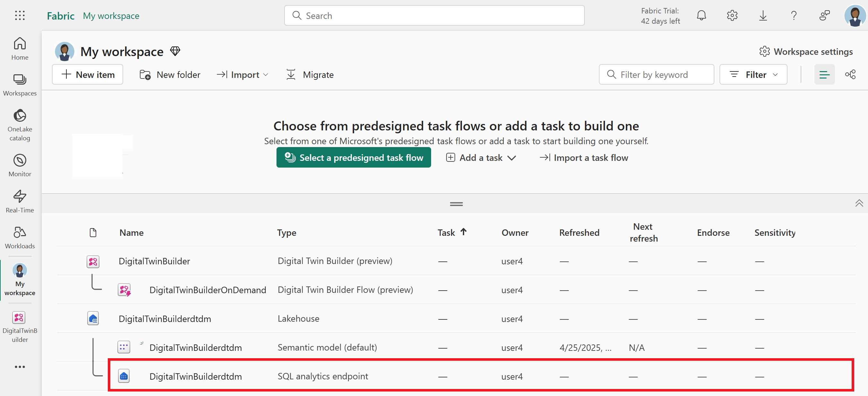
Task: Collapse the task flow pane with double chevron
Action: 859,203
